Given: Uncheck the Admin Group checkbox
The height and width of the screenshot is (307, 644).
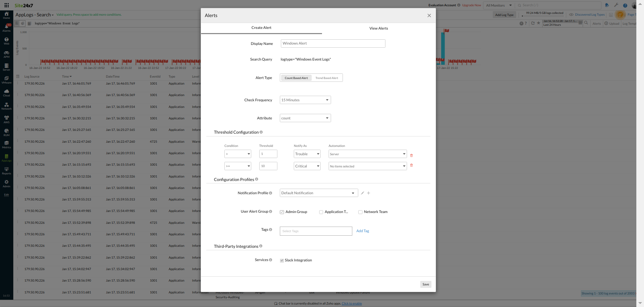Looking at the screenshot, I should pyautogui.click(x=282, y=212).
